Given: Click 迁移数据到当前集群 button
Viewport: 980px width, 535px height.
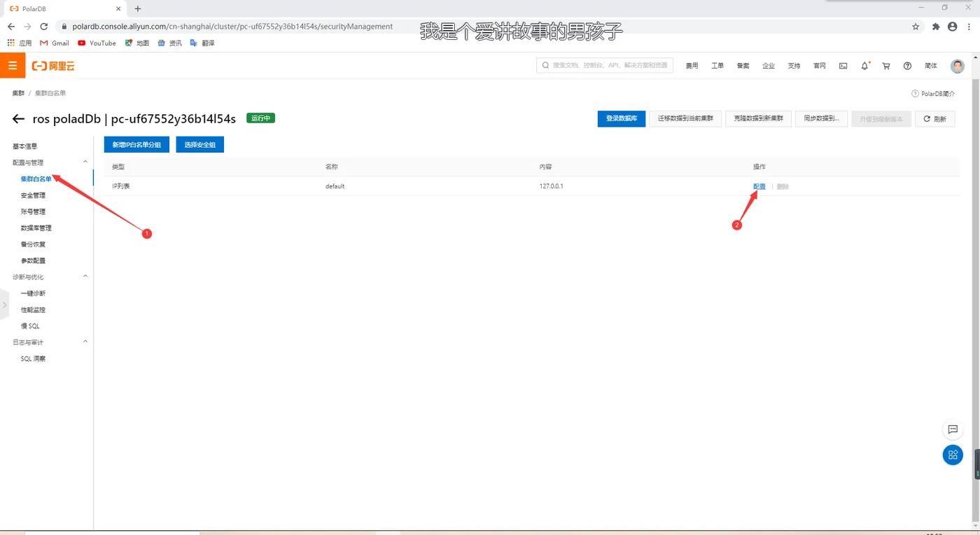Looking at the screenshot, I should (685, 118).
